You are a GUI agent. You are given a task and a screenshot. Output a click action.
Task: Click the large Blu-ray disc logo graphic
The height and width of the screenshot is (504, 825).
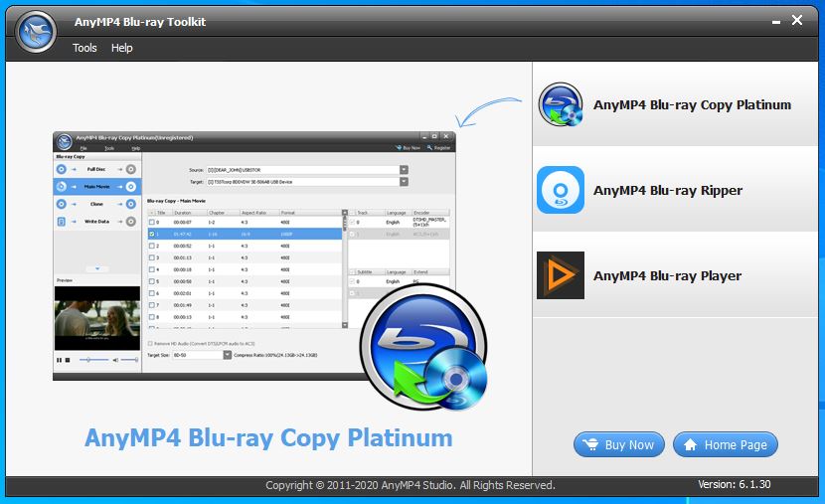click(x=424, y=347)
